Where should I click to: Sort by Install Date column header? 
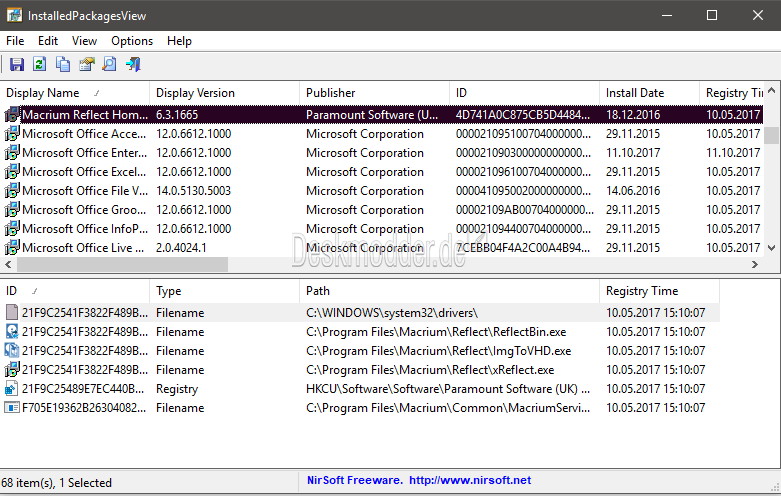[x=650, y=93]
